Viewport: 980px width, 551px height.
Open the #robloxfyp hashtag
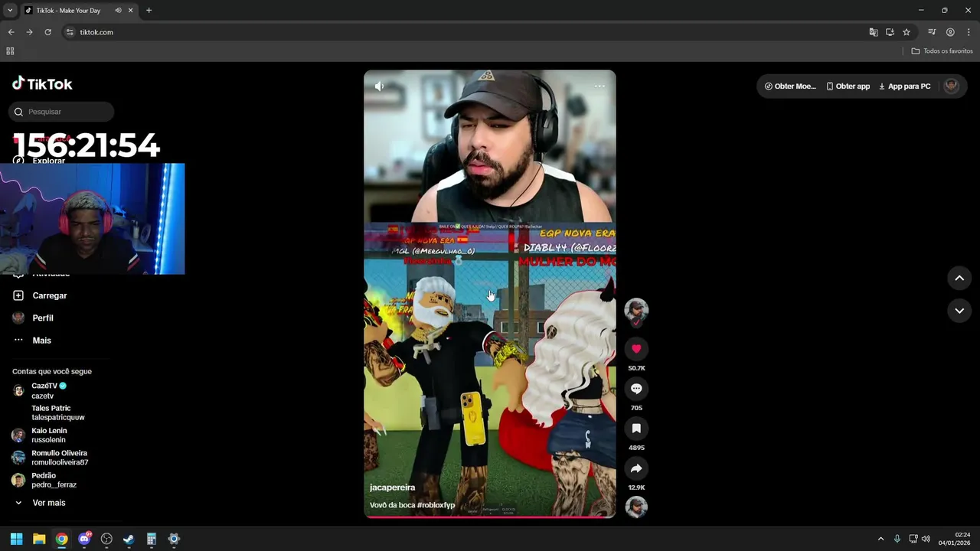[x=436, y=505]
